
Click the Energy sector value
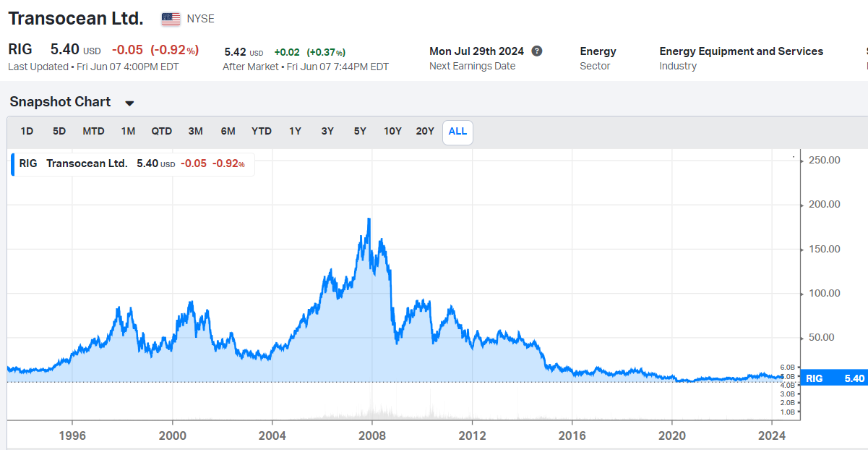[598, 51]
